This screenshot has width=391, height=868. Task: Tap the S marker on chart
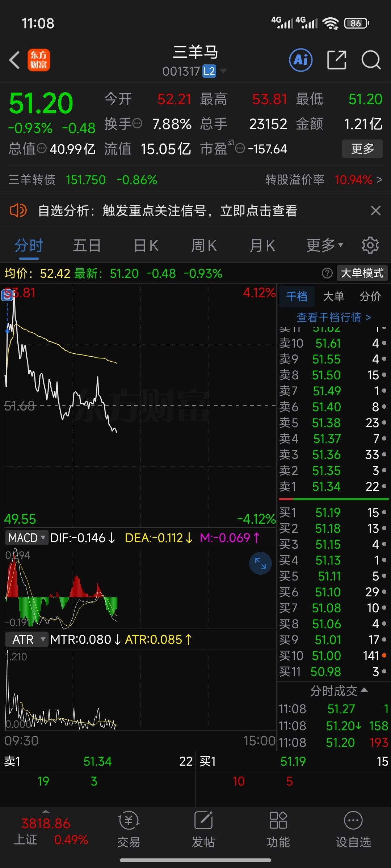[7, 295]
